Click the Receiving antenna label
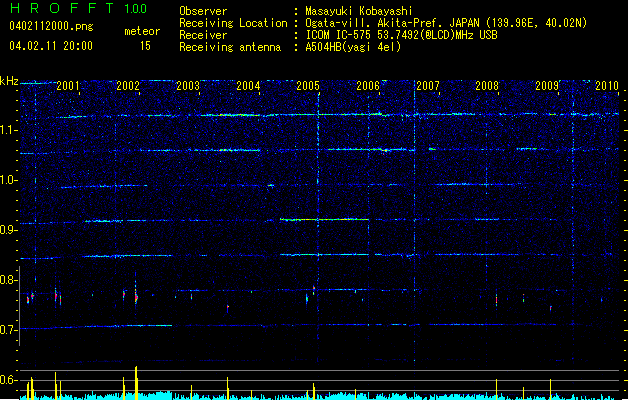The width and height of the screenshot is (629, 400). pos(230,47)
